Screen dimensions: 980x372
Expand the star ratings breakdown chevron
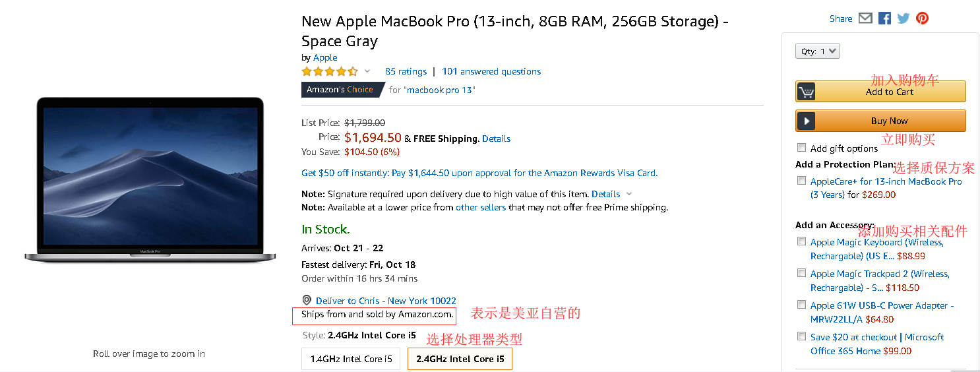(x=367, y=71)
